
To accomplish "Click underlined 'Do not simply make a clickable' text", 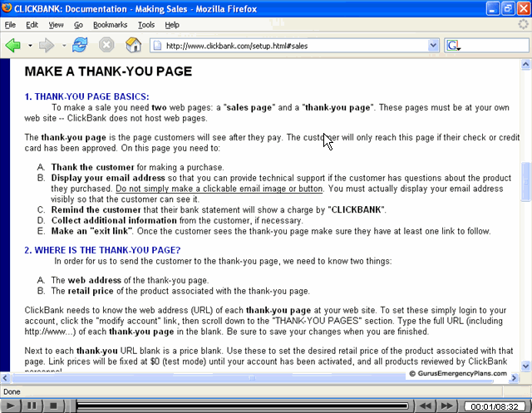I will pyautogui.click(x=219, y=189).
